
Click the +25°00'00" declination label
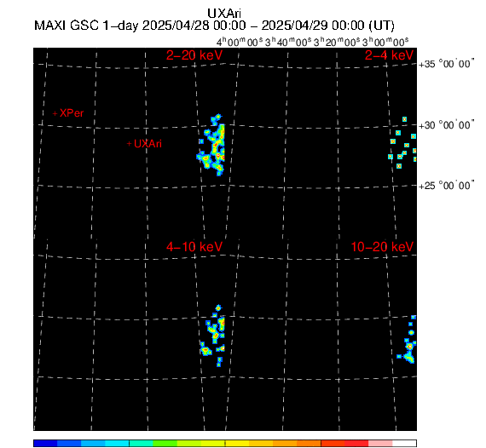pos(447,186)
